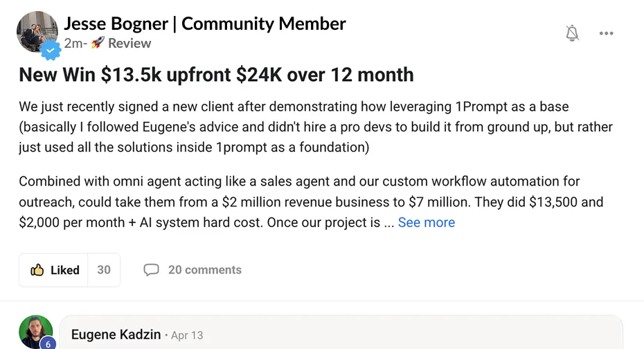The image size is (644, 349).
Task: Click the 2m post timestamp
Action: 73,43
